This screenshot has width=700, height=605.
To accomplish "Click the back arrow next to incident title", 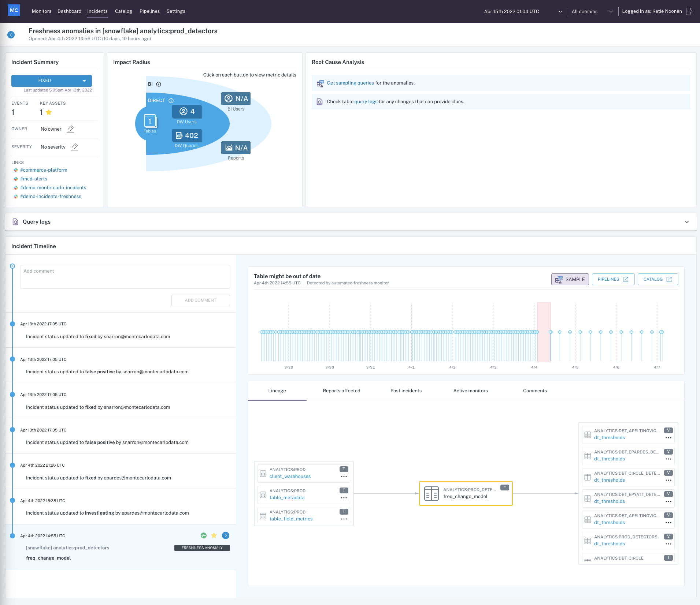I will click(11, 35).
